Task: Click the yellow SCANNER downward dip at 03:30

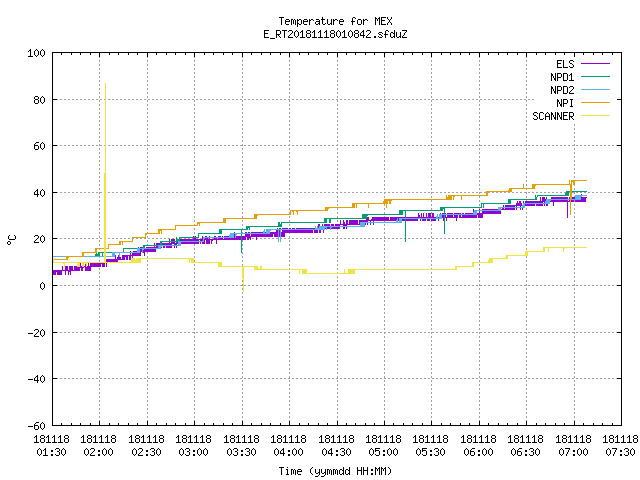Action: (x=243, y=290)
